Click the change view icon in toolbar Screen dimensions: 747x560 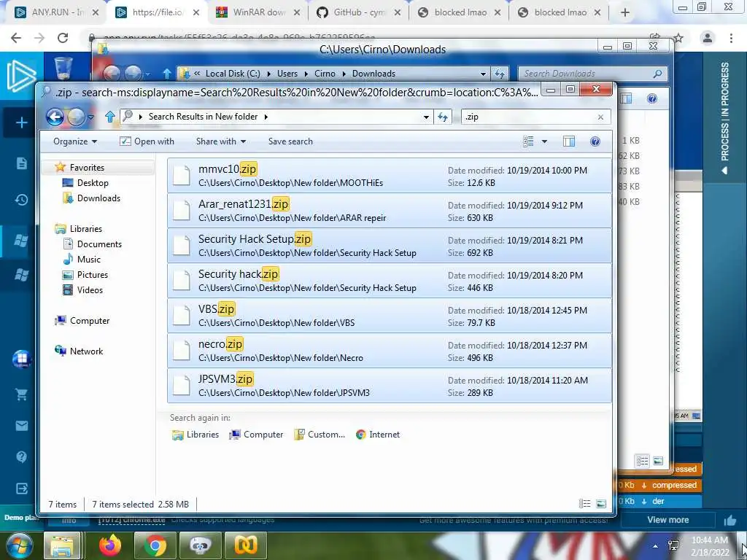(528, 141)
